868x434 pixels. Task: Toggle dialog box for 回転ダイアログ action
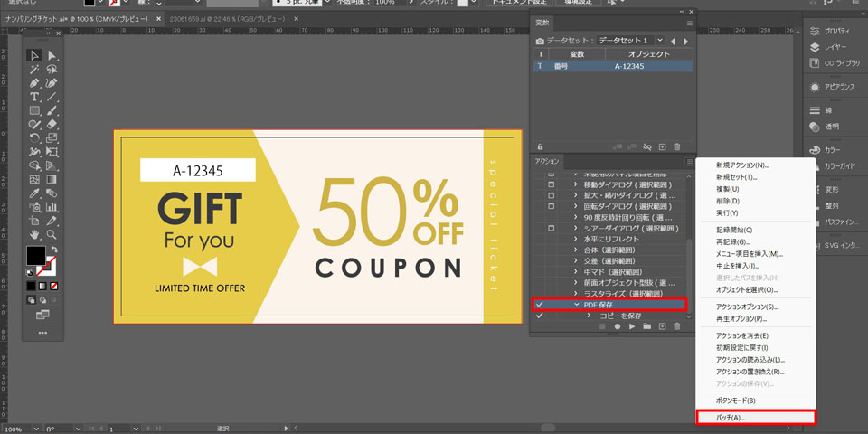coord(552,206)
